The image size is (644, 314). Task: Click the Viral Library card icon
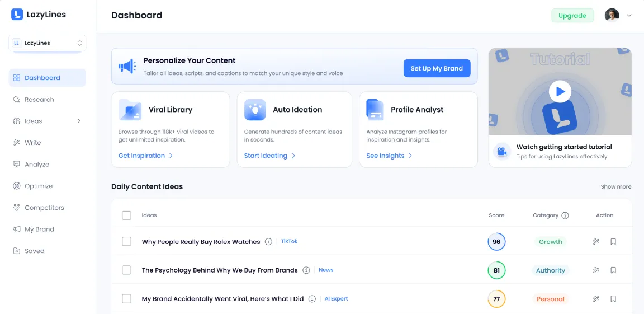130,110
